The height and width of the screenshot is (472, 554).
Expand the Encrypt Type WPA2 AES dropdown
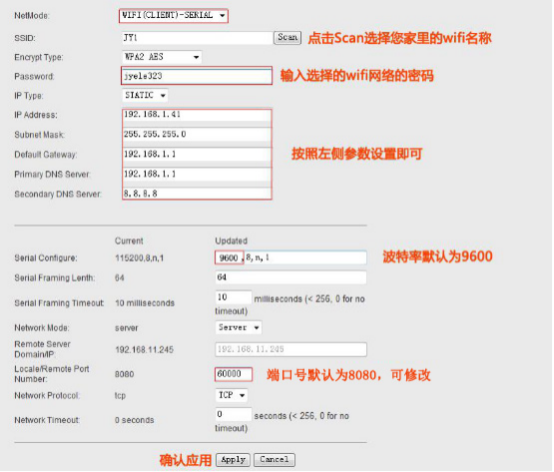tap(162, 57)
